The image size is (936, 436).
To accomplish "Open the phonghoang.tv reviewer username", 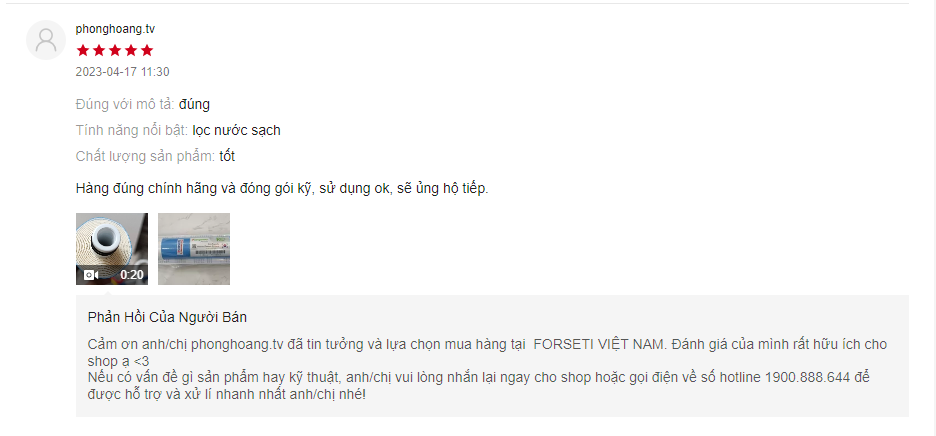I will (115, 29).
